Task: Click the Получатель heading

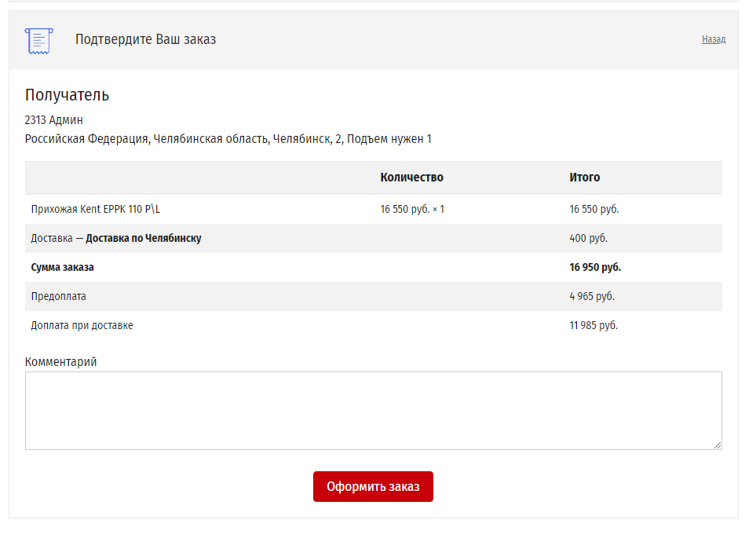Action: point(67,95)
